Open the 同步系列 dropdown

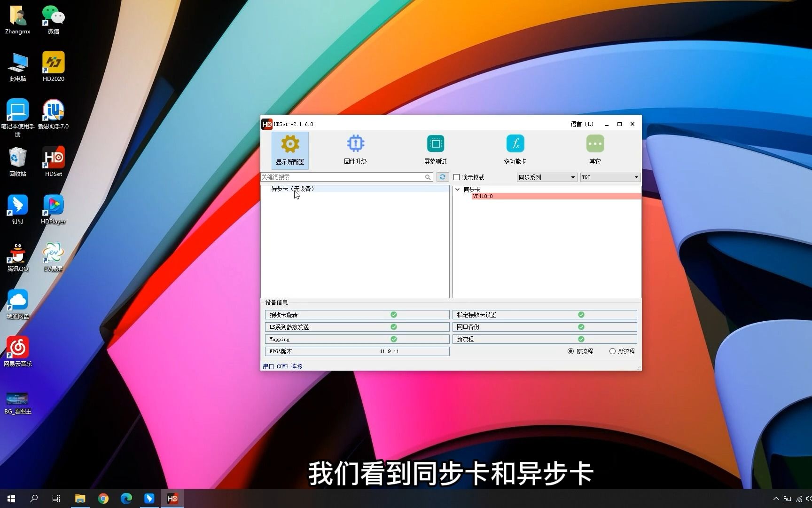(x=547, y=177)
